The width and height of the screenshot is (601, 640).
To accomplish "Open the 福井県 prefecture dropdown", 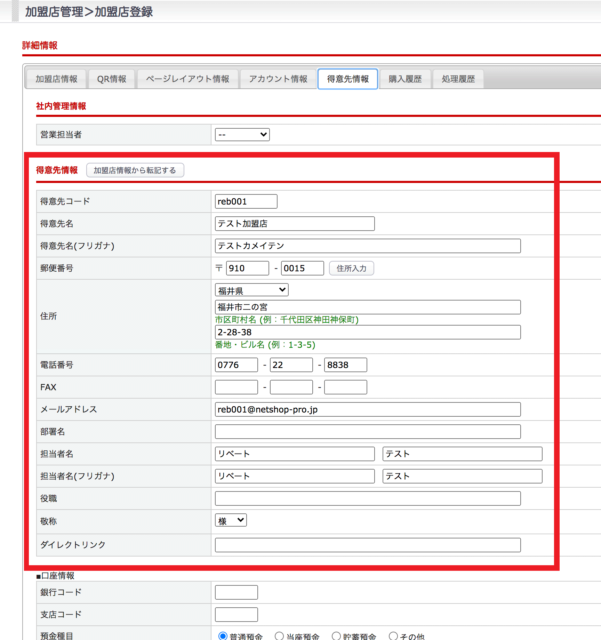I will (x=252, y=290).
